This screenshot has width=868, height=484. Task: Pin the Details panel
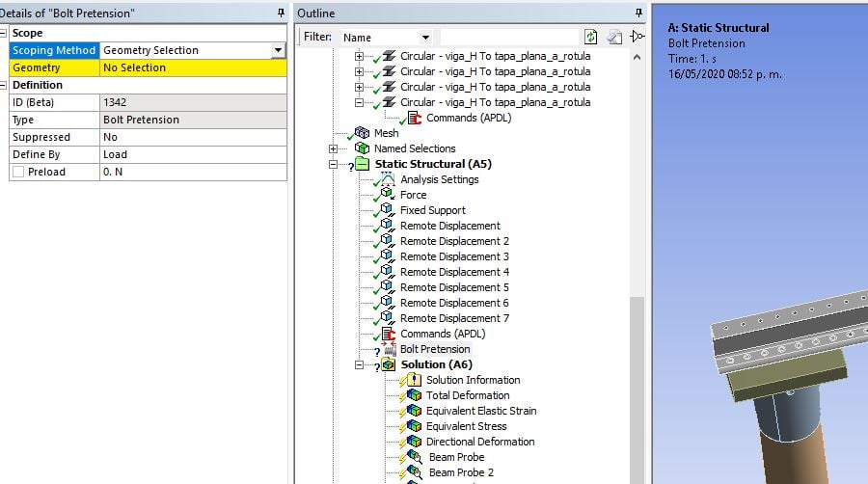281,13
